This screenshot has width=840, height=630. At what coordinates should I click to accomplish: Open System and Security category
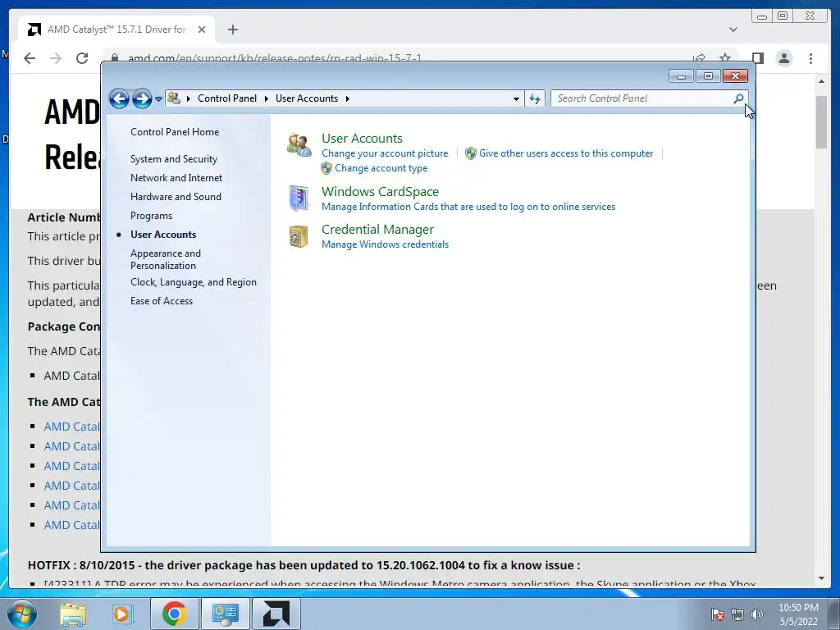click(x=174, y=159)
